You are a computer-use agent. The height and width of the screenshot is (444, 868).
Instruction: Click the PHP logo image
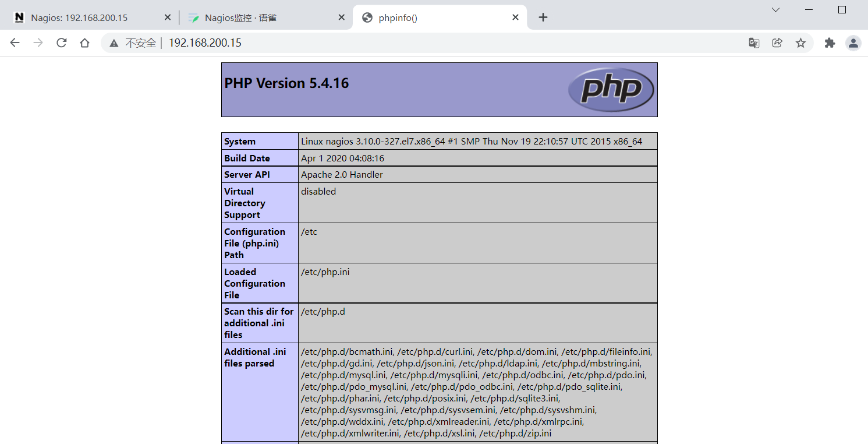[x=611, y=90]
